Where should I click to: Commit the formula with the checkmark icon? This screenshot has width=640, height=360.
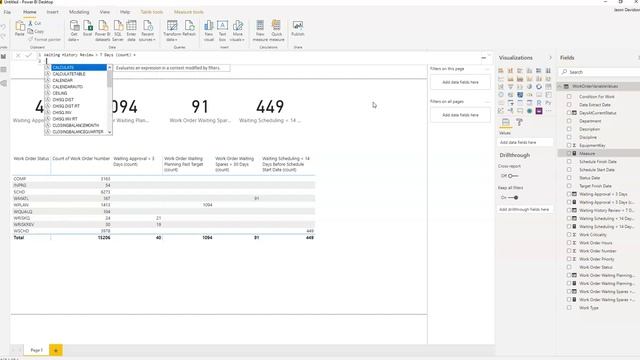28,55
